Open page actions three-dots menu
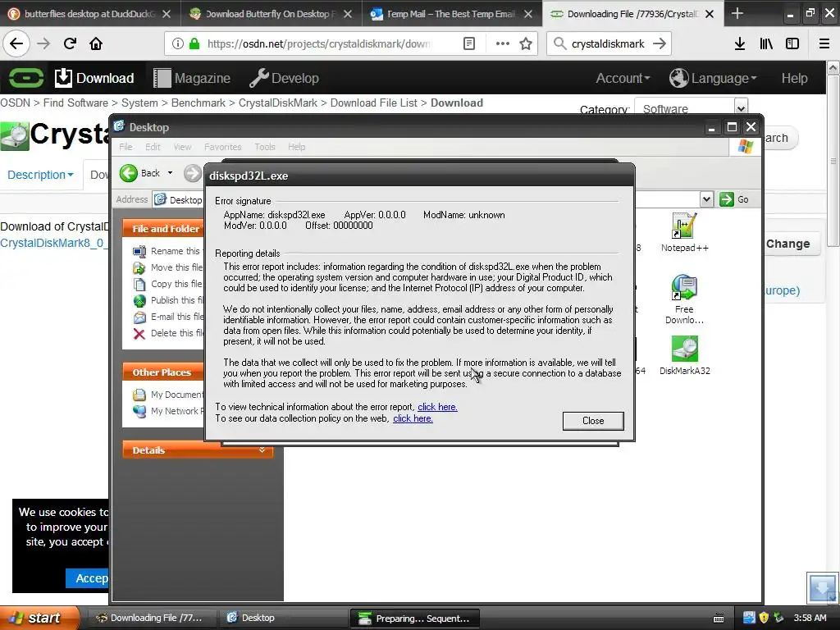Viewport: 840px width, 630px height. pyautogui.click(x=503, y=43)
